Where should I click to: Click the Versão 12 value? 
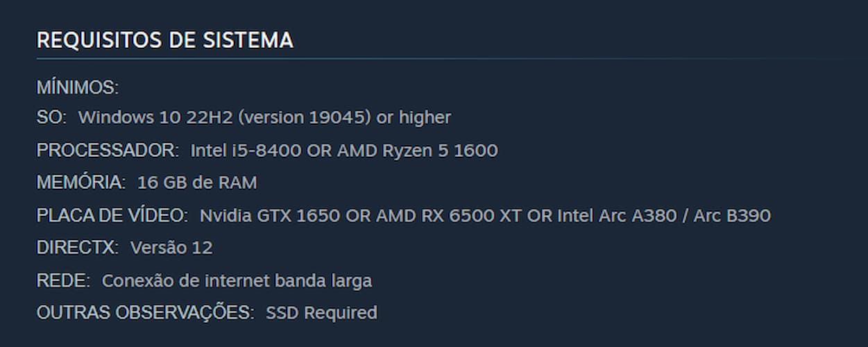[171, 248]
